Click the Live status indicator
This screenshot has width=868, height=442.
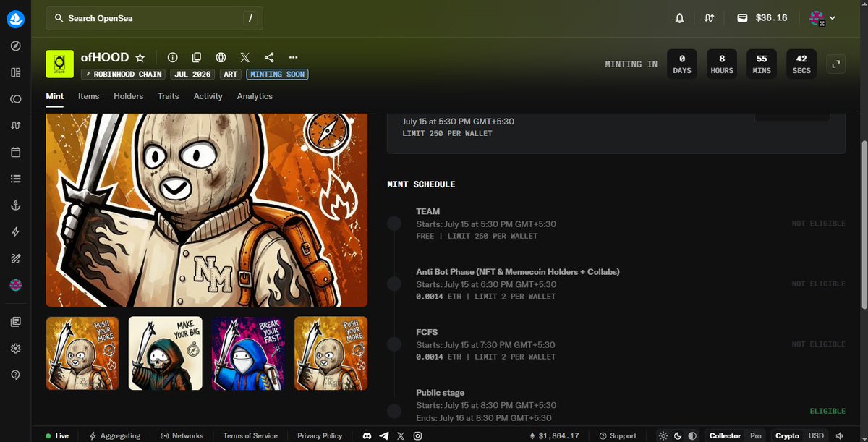[x=57, y=436]
